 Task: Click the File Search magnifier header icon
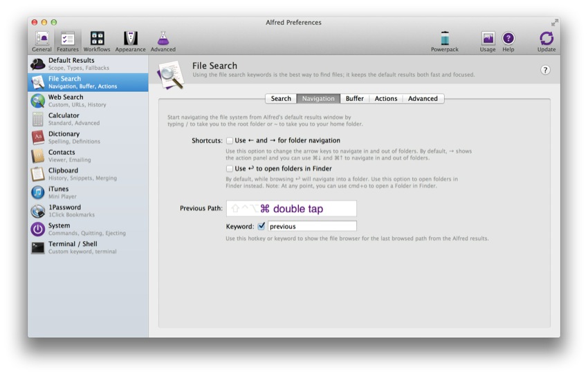click(x=171, y=75)
